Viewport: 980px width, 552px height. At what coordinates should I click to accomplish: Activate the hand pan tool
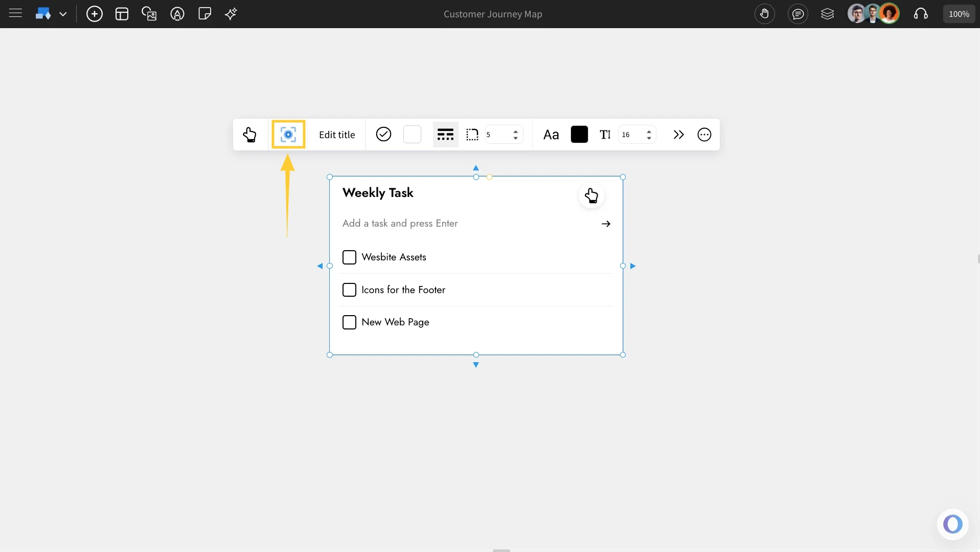click(x=764, y=14)
